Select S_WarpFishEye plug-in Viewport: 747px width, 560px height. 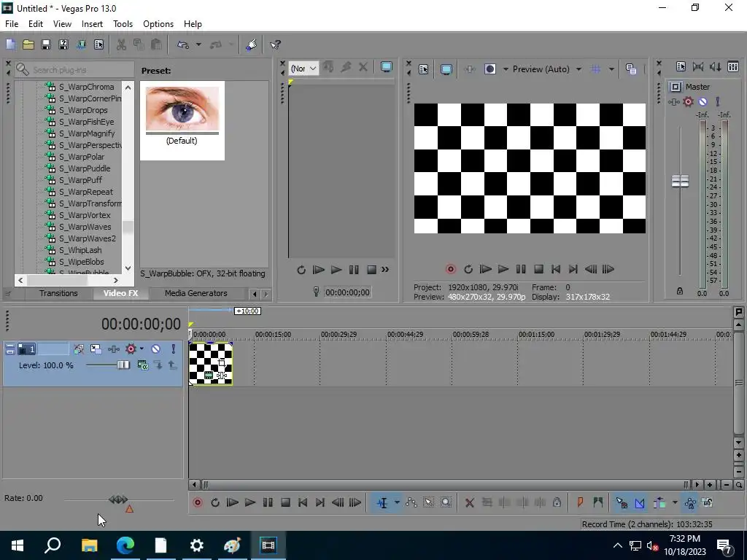[86, 122]
